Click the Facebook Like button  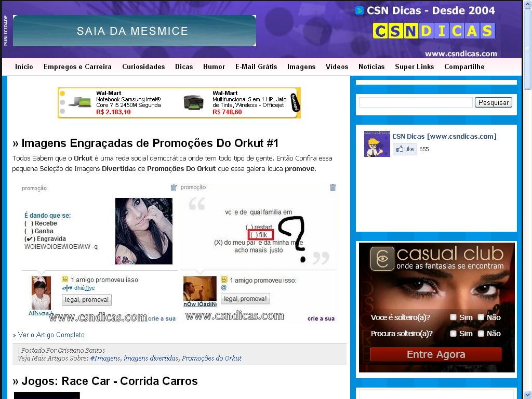pyautogui.click(x=405, y=149)
